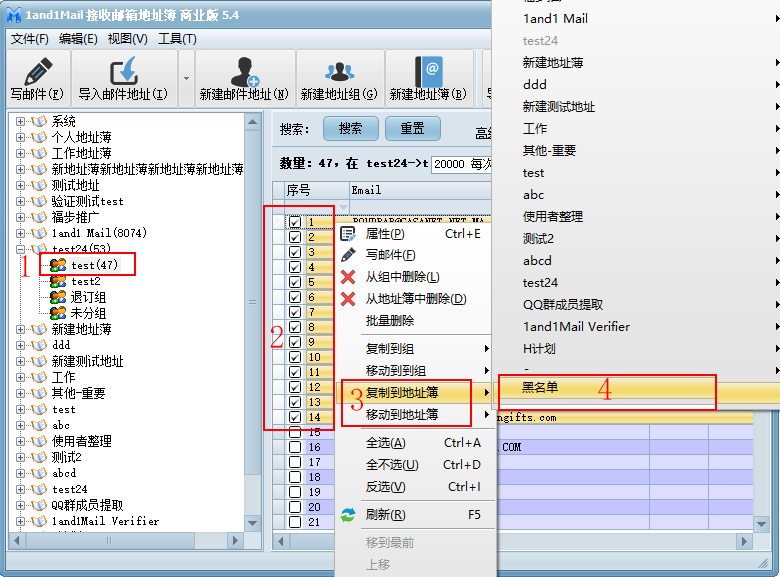This screenshot has height=577, width=780.
Task: Open the 复制到组 submenu arrow
Action: [487, 349]
